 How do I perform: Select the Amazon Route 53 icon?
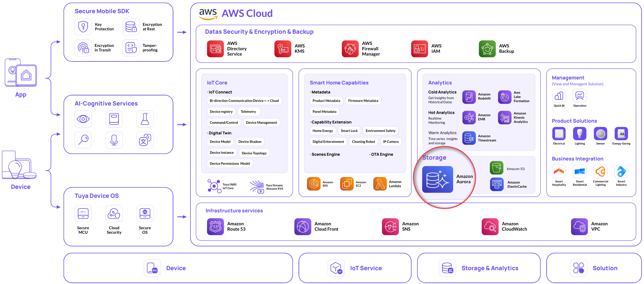point(215,226)
